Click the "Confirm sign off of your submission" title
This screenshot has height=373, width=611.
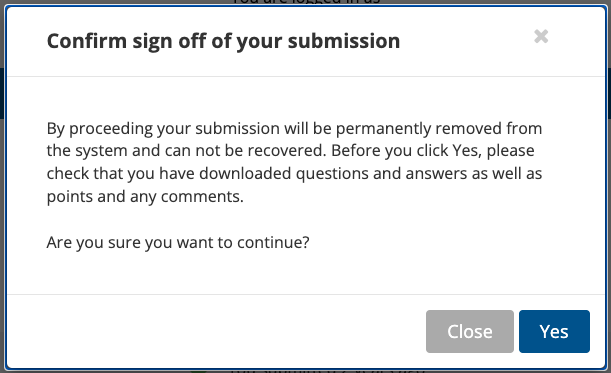(223, 41)
